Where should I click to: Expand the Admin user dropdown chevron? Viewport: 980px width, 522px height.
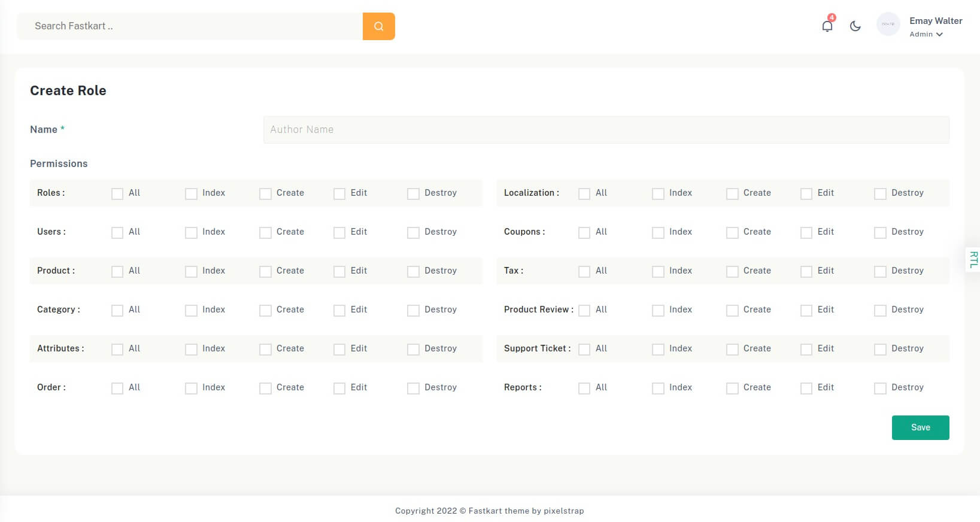coord(939,35)
